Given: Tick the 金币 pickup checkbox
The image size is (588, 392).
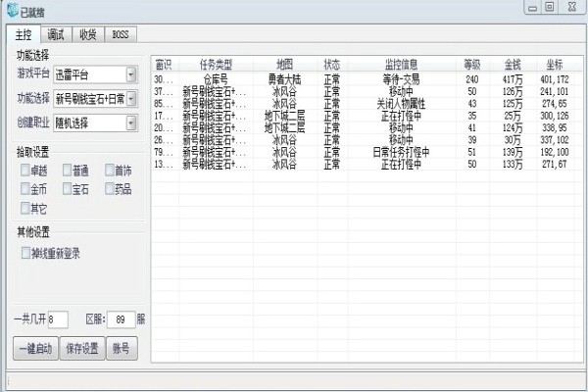Looking at the screenshot, I should [x=25, y=189].
